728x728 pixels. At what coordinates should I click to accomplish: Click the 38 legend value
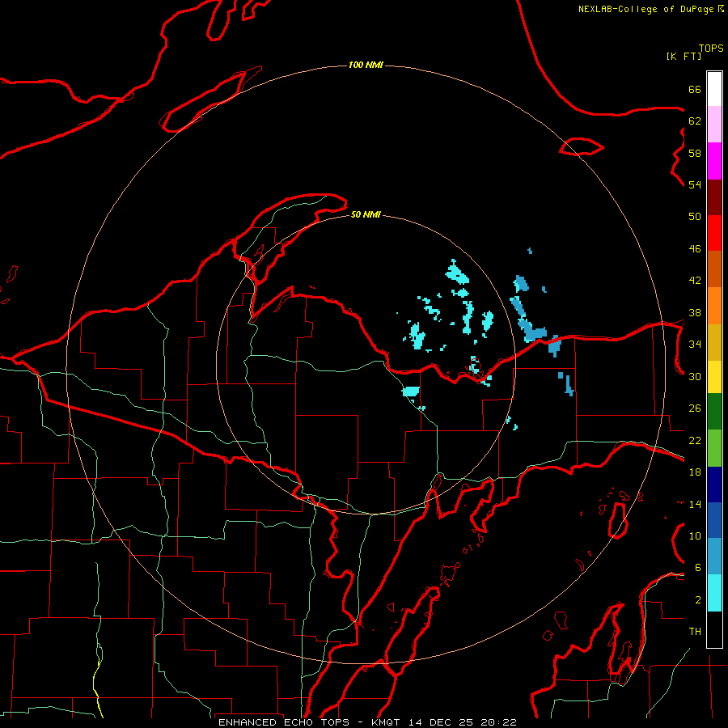pos(695,312)
